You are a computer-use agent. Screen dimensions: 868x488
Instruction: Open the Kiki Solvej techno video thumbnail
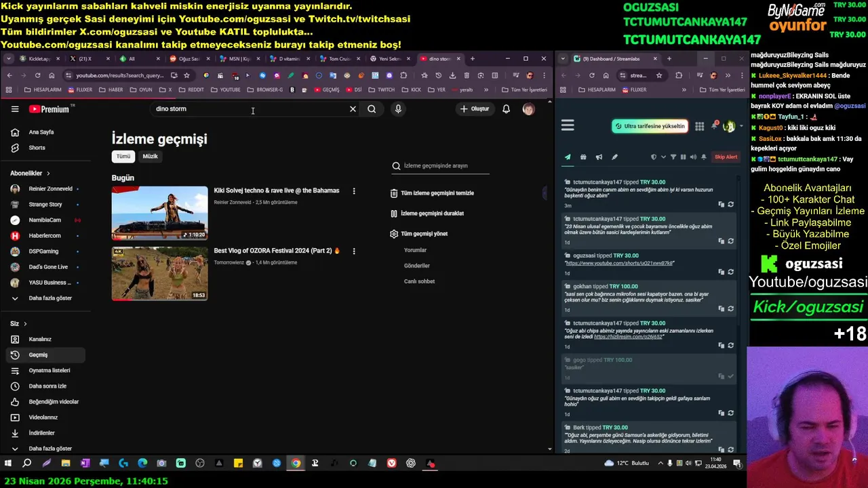(160, 213)
